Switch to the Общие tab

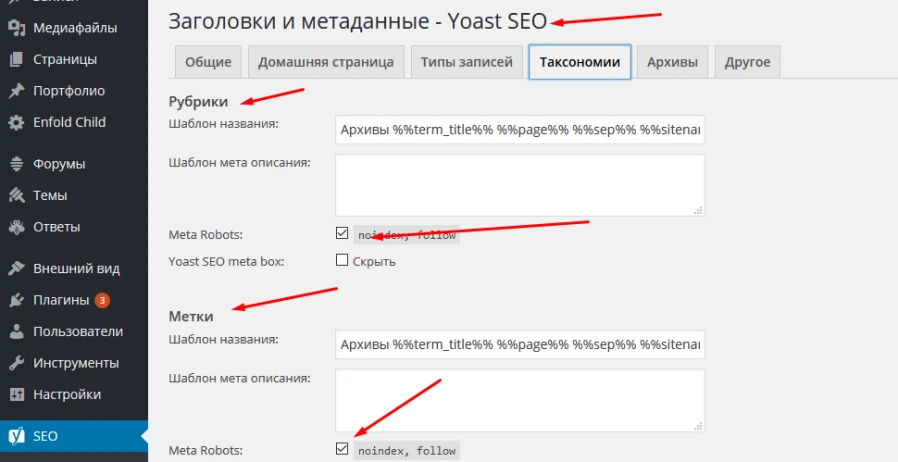tap(208, 62)
